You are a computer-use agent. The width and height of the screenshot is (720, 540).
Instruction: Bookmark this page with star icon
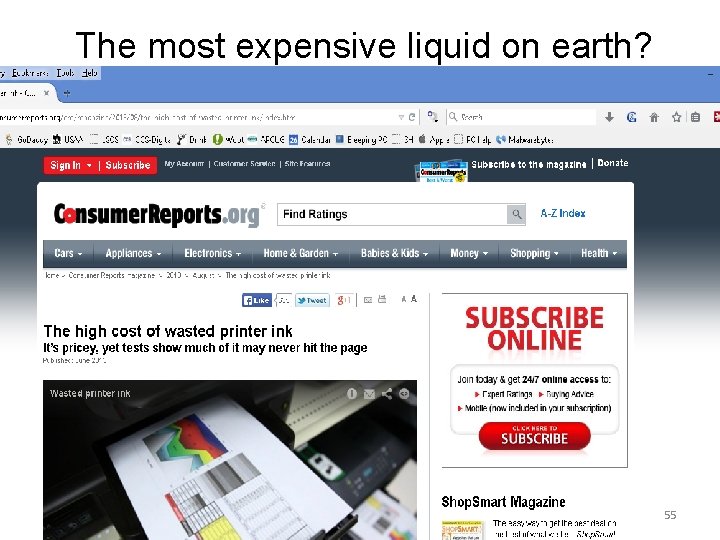[x=676, y=117]
